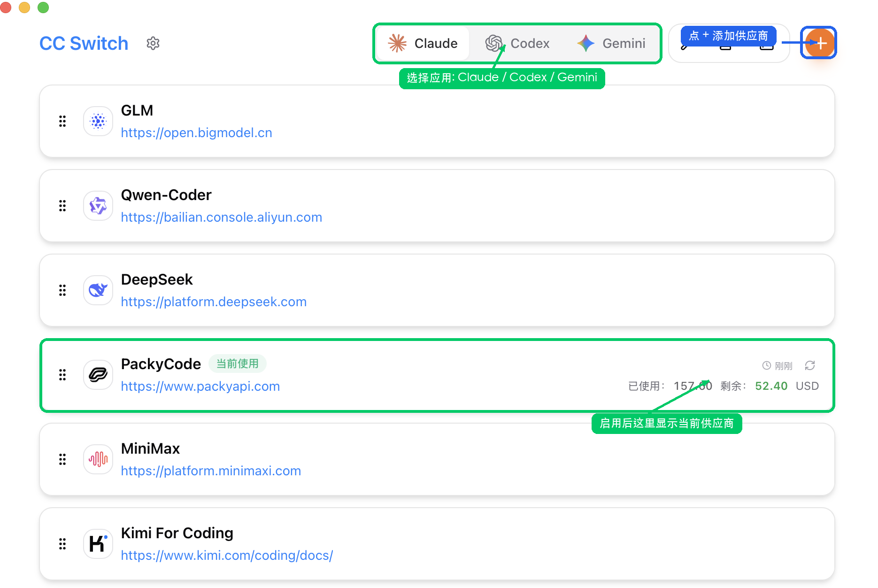Click the GLM provider name
878x588 pixels.
[x=137, y=110]
